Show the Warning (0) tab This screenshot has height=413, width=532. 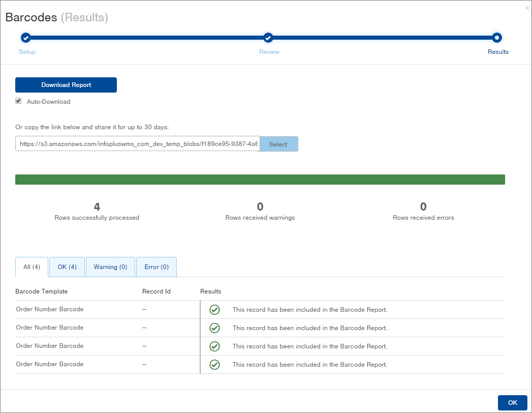(x=110, y=267)
